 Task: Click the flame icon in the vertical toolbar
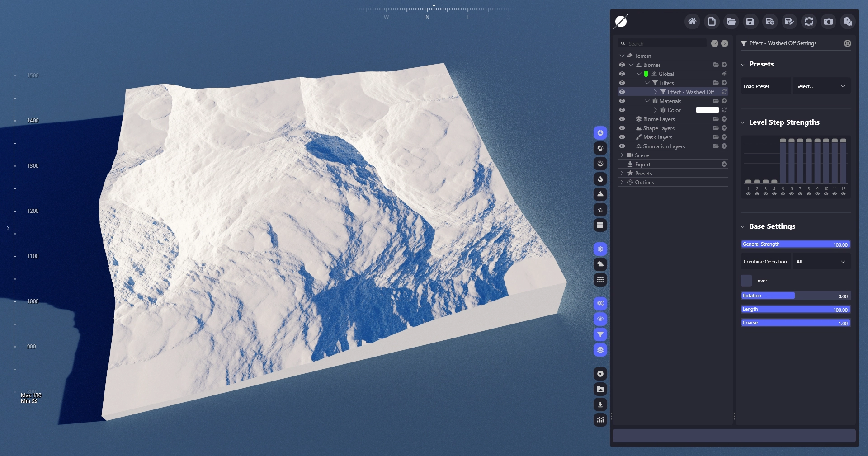[600, 179]
